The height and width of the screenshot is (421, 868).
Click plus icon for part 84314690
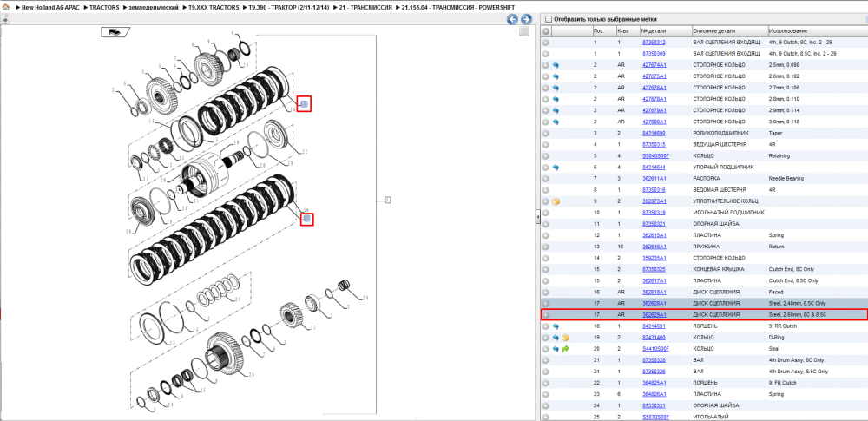[x=546, y=133]
